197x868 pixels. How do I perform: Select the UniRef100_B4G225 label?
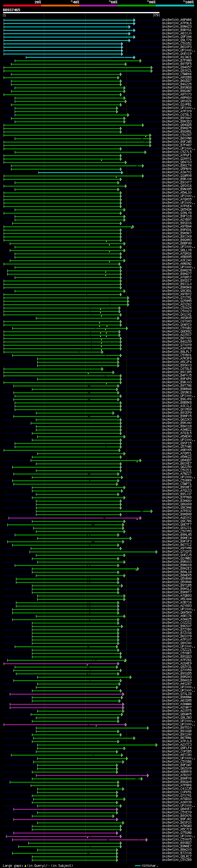177,84
